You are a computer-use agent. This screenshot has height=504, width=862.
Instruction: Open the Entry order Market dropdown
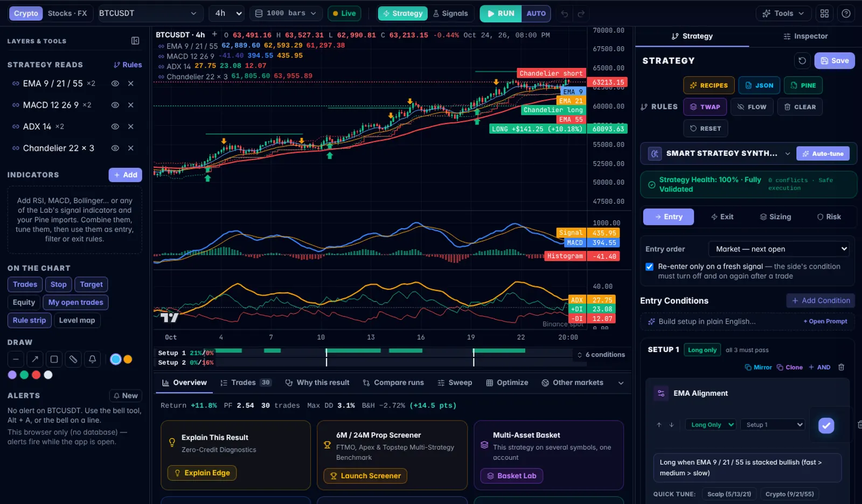click(778, 249)
